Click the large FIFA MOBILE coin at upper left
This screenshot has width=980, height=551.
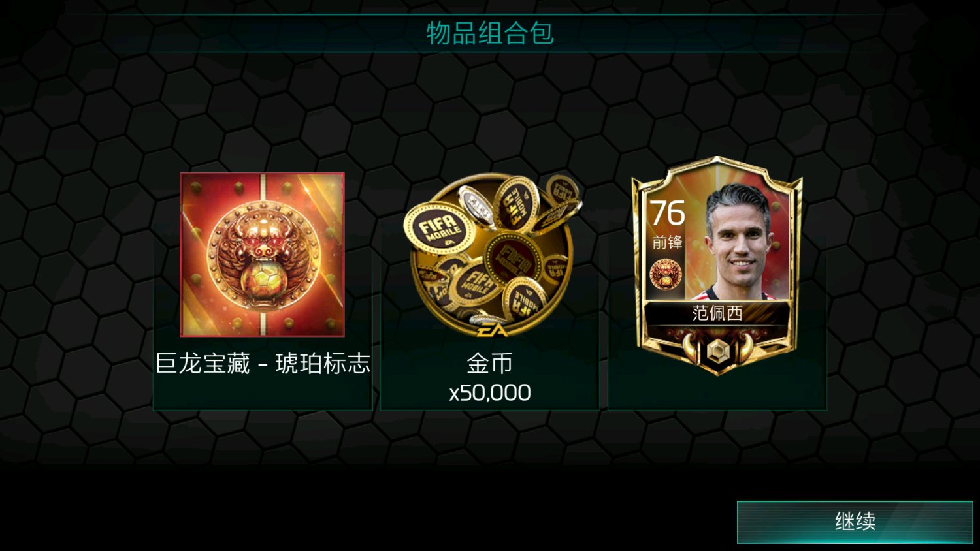point(438,230)
